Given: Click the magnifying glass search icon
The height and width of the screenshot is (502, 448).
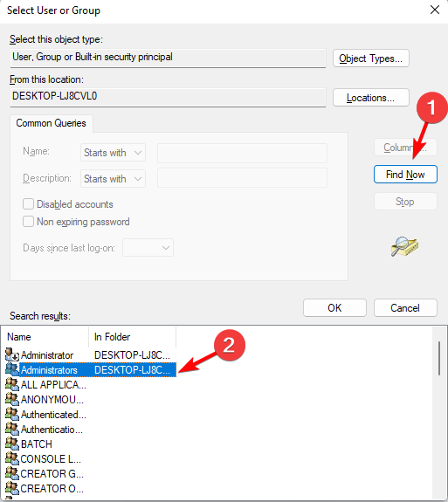Looking at the screenshot, I should pos(404,246).
